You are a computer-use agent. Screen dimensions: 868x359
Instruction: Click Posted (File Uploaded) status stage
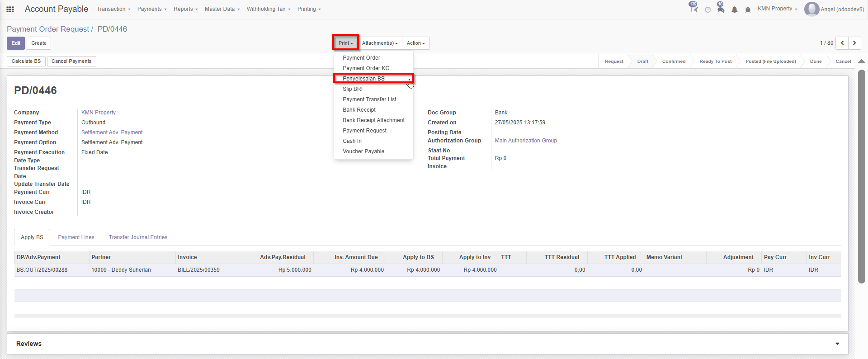[x=770, y=61]
